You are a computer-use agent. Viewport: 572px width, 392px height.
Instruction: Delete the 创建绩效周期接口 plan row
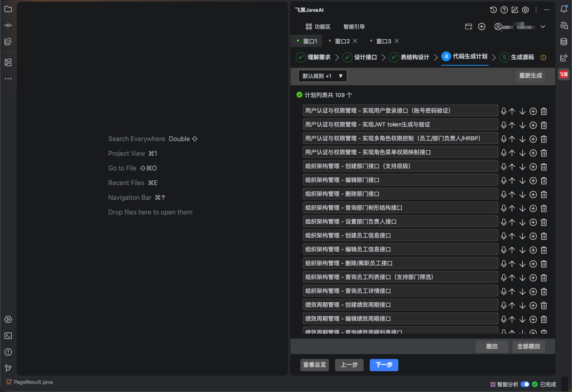[544, 305]
